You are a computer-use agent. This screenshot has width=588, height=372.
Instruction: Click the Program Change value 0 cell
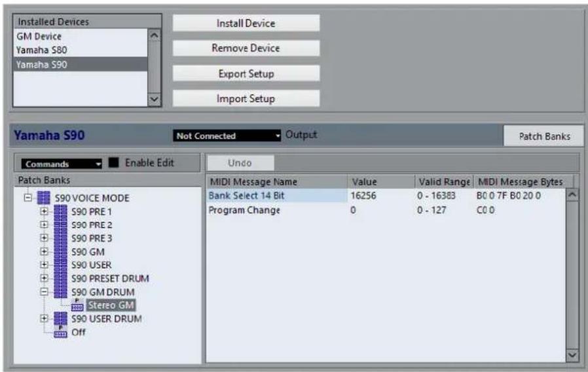click(353, 210)
